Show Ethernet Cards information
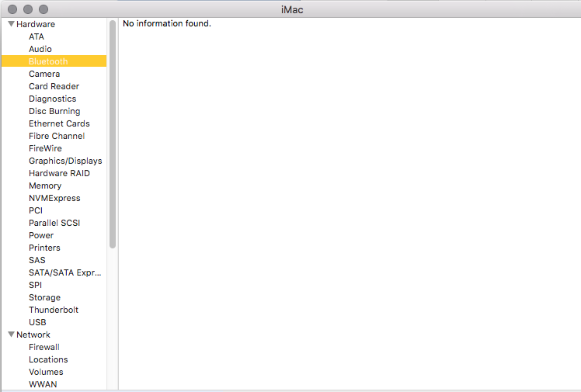581x392 pixels. click(x=59, y=123)
